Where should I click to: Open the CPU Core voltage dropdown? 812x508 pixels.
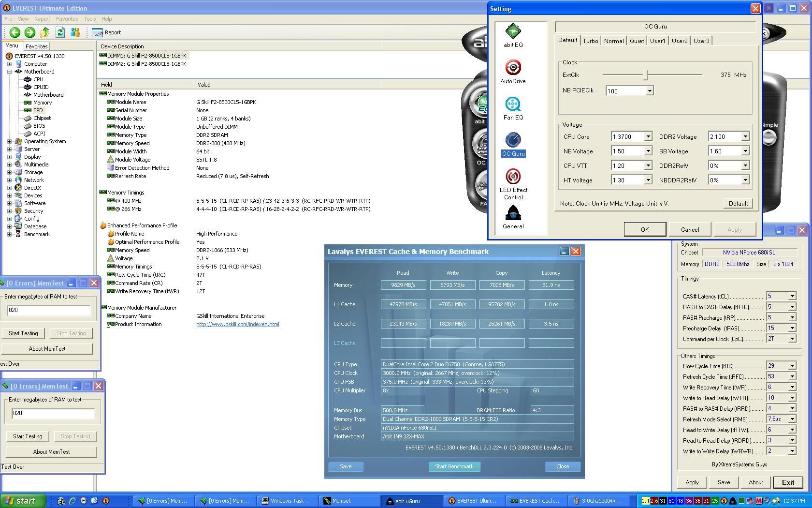(648, 137)
